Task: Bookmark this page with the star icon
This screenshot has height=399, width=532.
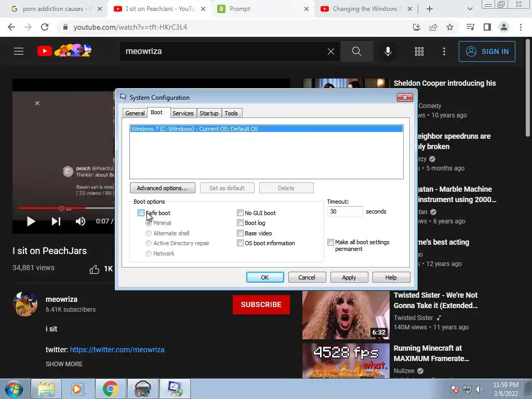Action: point(450,27)
